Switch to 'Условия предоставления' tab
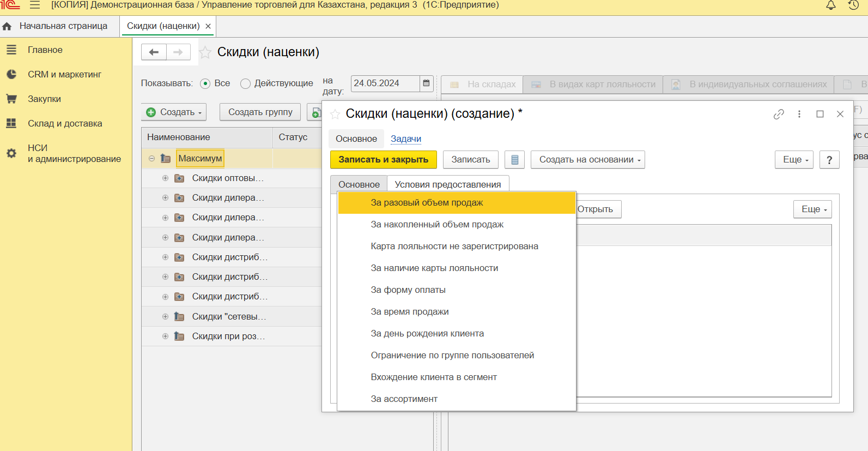 tap(447, 184)
